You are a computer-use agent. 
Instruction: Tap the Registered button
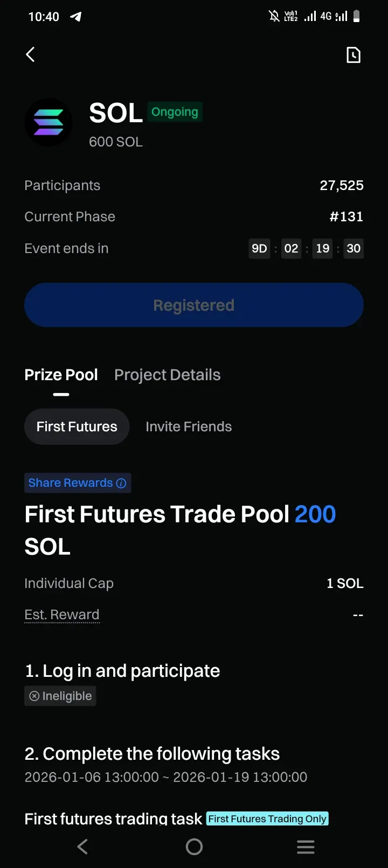(194, 305)
